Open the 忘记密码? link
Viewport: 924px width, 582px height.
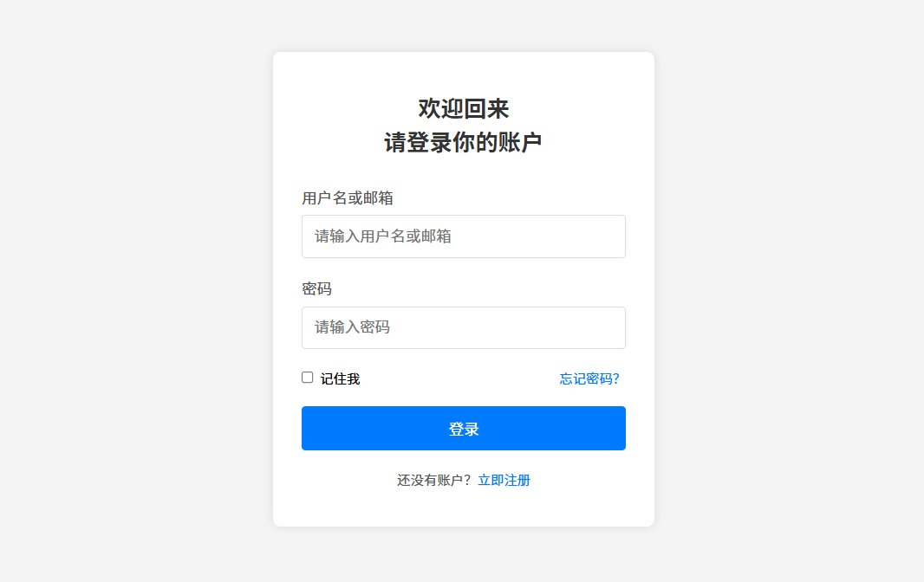(x=589, y=378)
